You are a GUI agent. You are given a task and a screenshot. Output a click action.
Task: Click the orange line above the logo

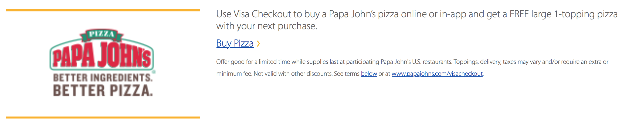click(103, 10)
